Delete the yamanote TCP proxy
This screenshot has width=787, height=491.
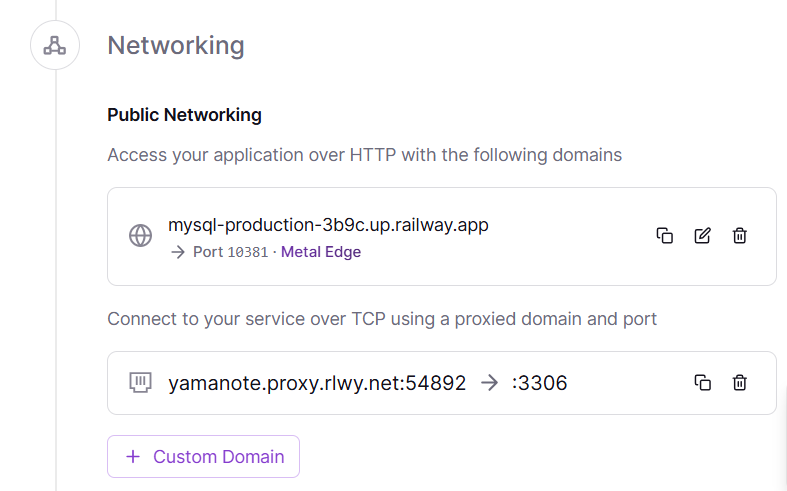[740, 382]
